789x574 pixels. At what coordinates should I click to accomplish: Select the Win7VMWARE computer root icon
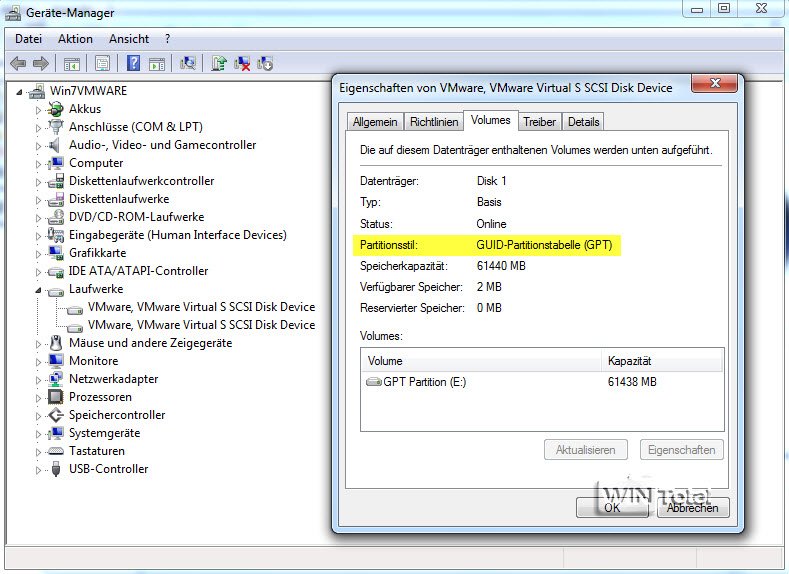pyautogui.click(x=36, y=91)
